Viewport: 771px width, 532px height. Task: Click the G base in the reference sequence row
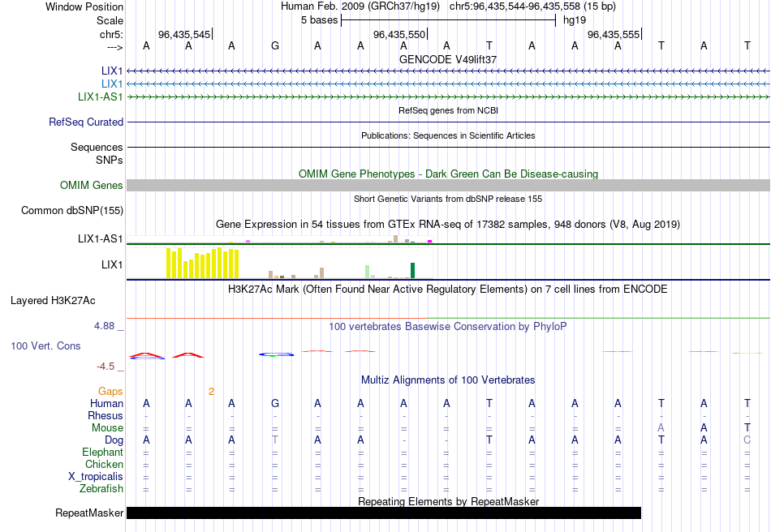click(x=275, y=45)
